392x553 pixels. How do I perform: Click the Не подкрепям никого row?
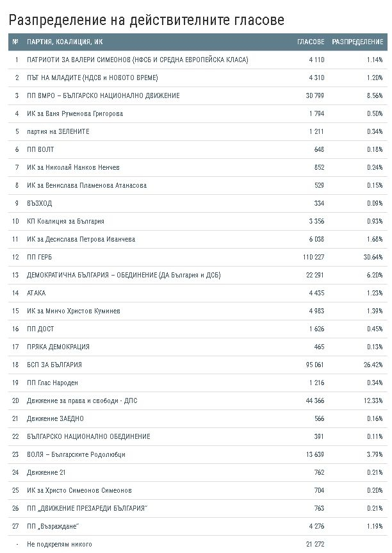pyautogui.click(x=198, y=544)
